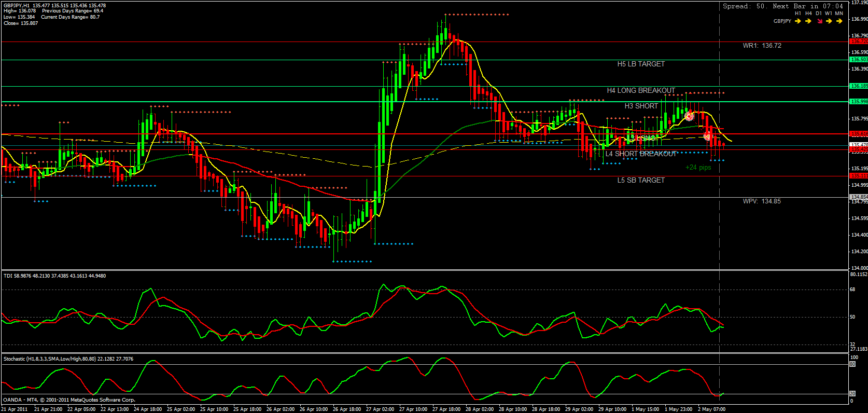This screenshot has height=413, width=868.
Task: Click the H1 trend arrow for GBPJPY
Action: point(798,21)
